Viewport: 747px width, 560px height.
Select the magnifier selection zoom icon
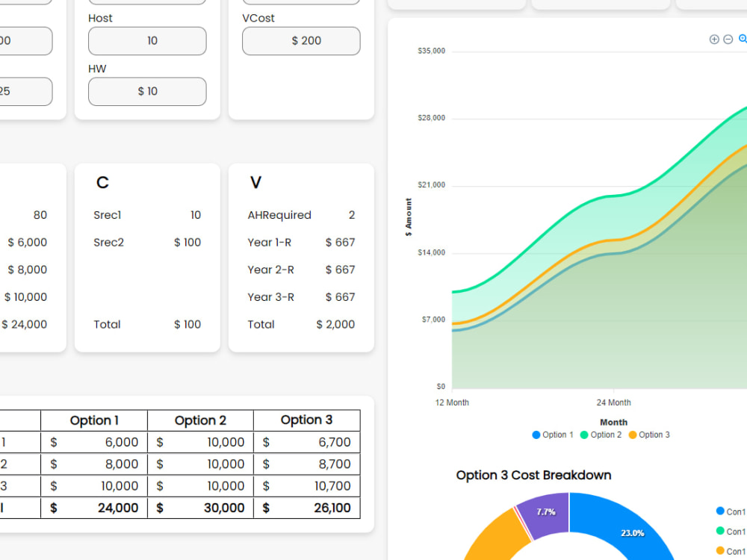(743, 39)
